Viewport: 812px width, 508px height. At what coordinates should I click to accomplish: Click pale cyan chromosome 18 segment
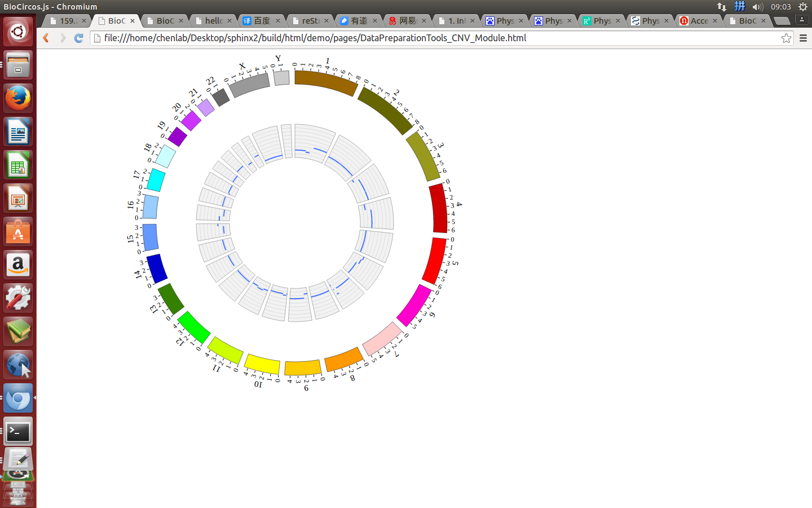166,156
